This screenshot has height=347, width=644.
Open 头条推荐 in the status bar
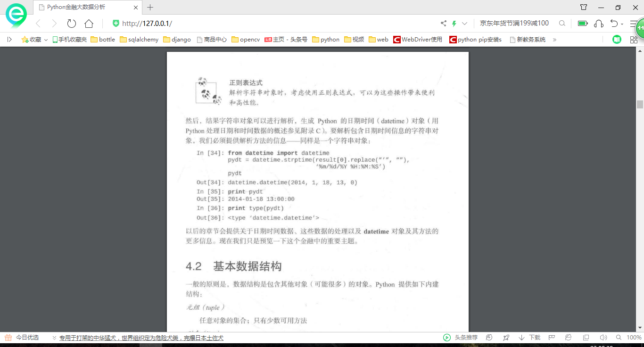tap(466, 338)
